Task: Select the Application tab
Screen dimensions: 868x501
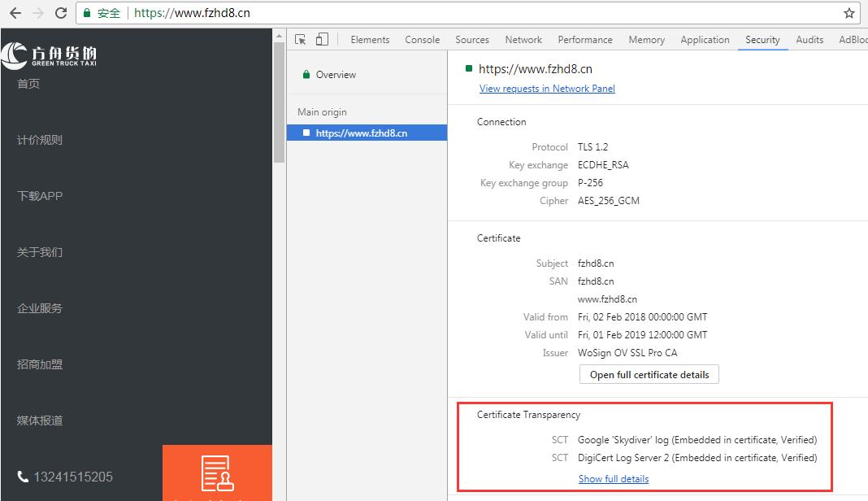Action: click(x=705, y=40)
